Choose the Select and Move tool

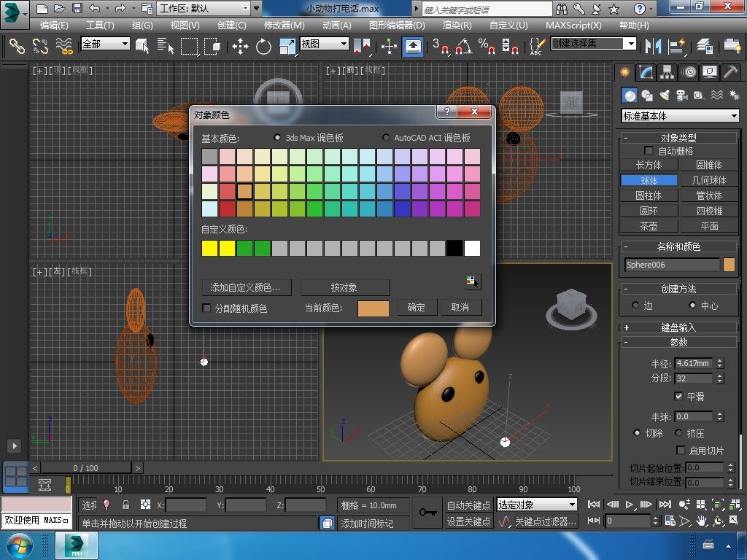click(240, 46)
